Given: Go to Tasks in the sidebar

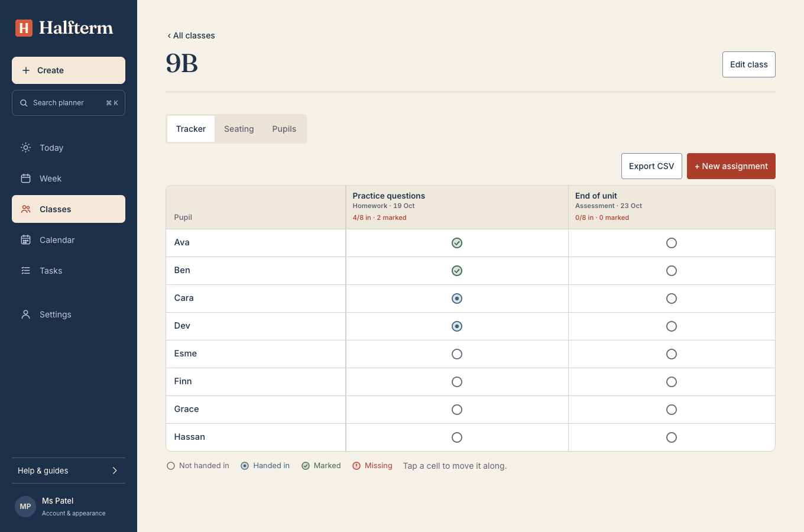Looking at the screenshot, I should coord(69,271).
